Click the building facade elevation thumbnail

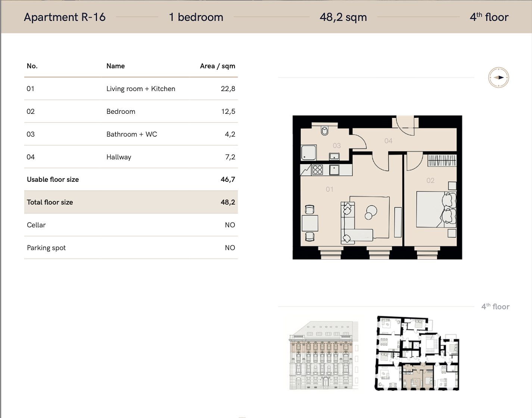tap(324, 355)
